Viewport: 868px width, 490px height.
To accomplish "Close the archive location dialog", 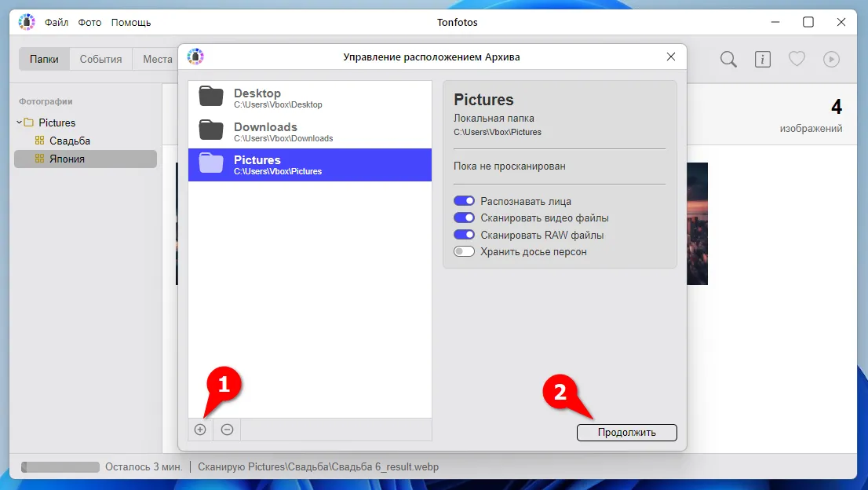I will 671,57.
